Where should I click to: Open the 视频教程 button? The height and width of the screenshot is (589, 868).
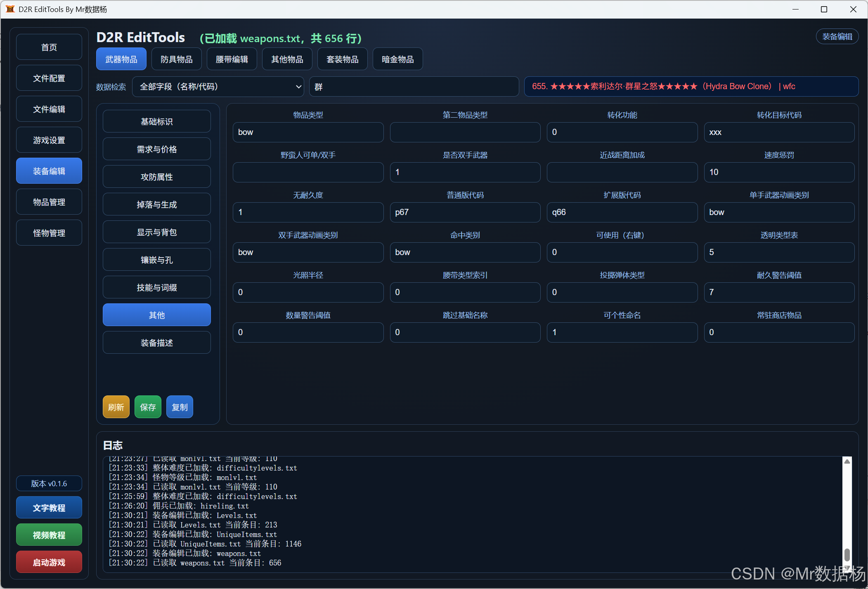tap(49, 535)
